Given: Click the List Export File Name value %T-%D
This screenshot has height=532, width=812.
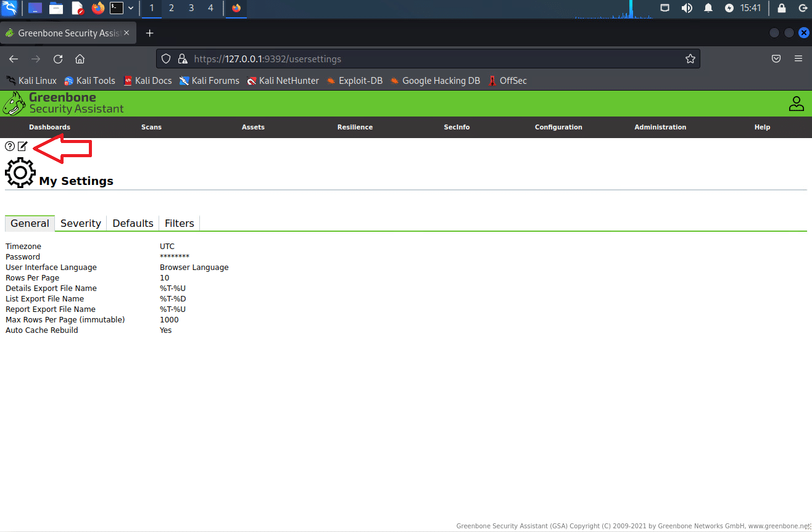Looking at the screenshot, I should [173, 299].
